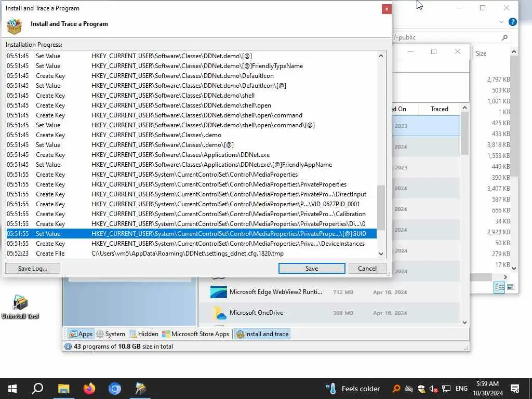Expand the Explorer ribbon chevron
Viewport: 532px width, 399px height.
click(x=501, y=22)
